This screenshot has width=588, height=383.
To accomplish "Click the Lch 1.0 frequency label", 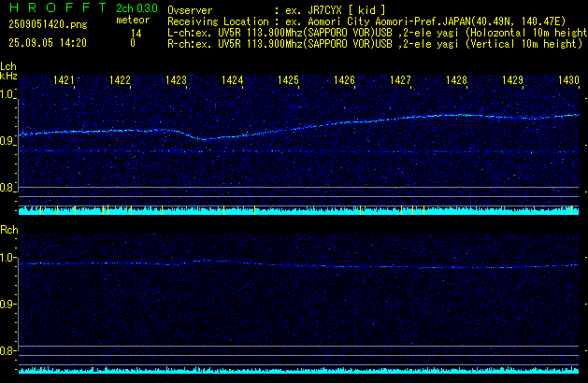I will coord(7,94).
